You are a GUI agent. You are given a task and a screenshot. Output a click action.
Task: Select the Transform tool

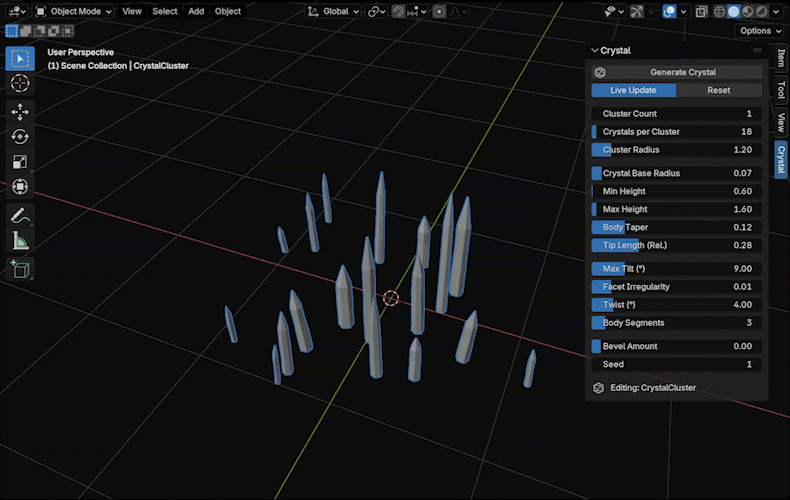tap(20, 186)
